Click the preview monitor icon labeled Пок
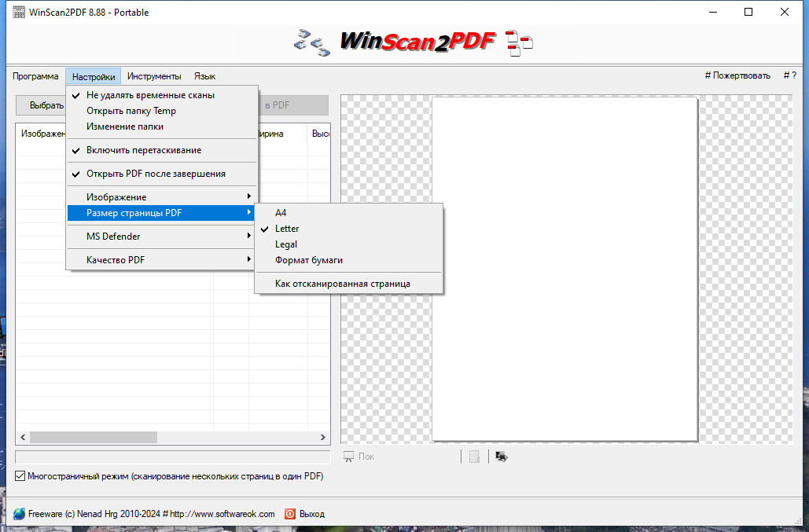The width and height of the screenshot is (809, 532). 349,457
